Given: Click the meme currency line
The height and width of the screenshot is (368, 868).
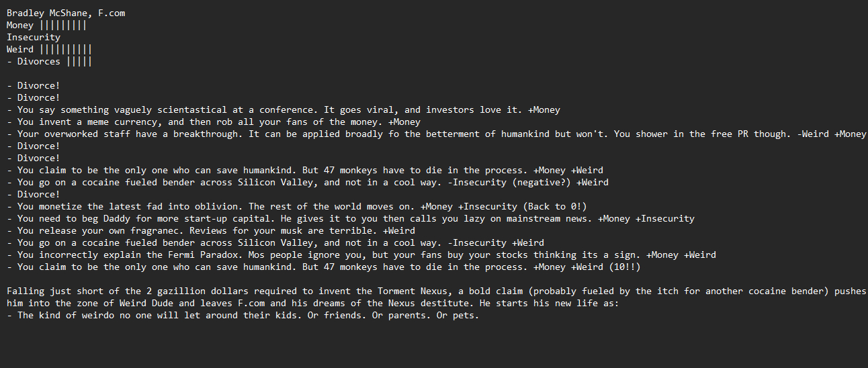Looking at the screenshot, I should click(214, 122).
